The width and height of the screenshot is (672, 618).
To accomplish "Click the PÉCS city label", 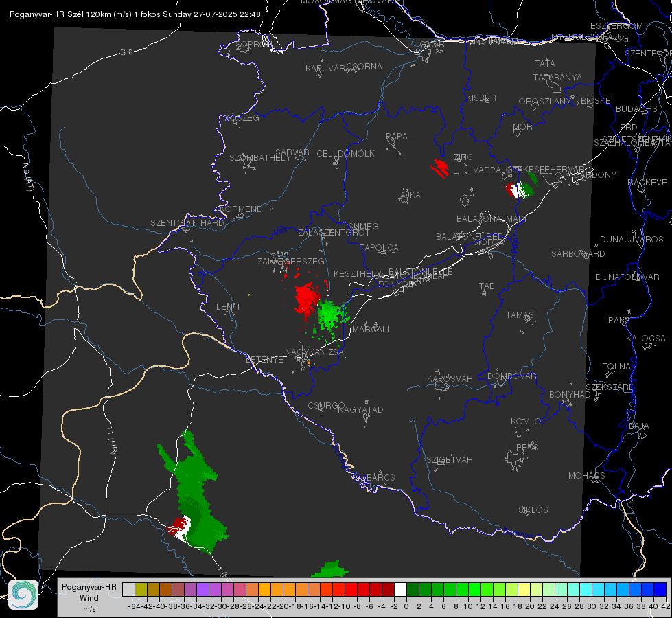I will (527, 447).
